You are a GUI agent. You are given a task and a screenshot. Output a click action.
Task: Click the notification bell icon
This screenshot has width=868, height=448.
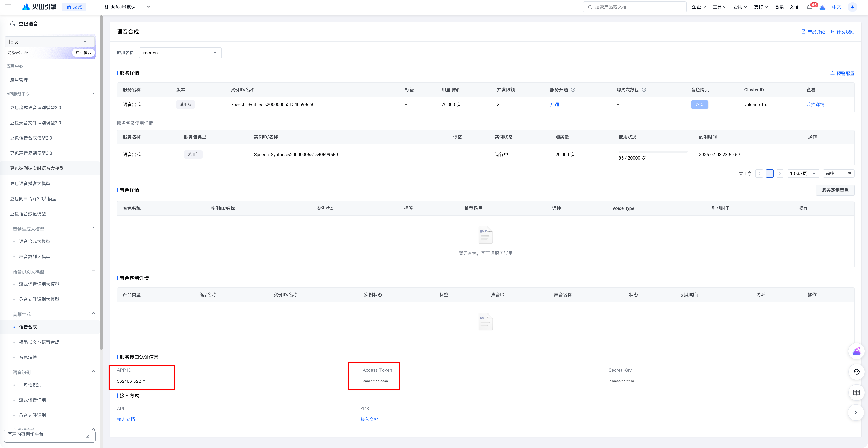coord(809,7)
